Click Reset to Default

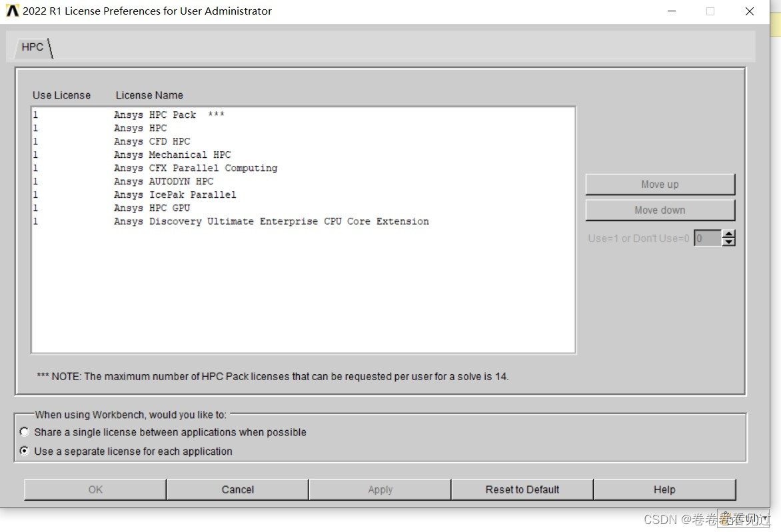[x=522, y=489]
